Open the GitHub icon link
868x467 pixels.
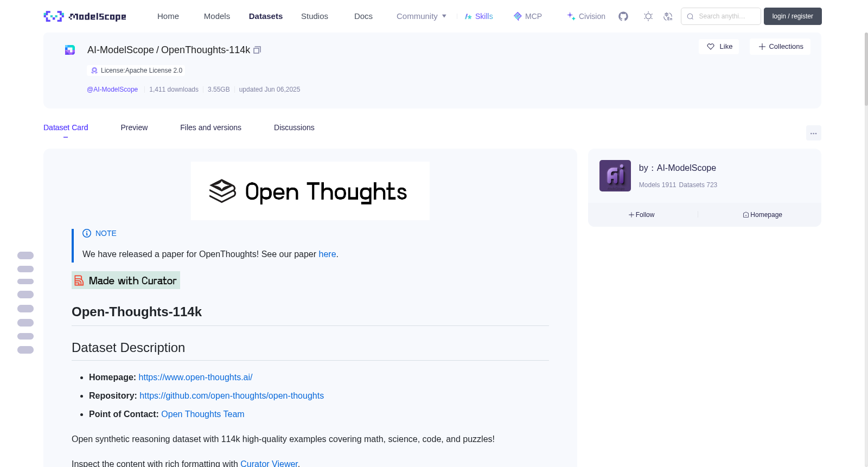point(623,16)
